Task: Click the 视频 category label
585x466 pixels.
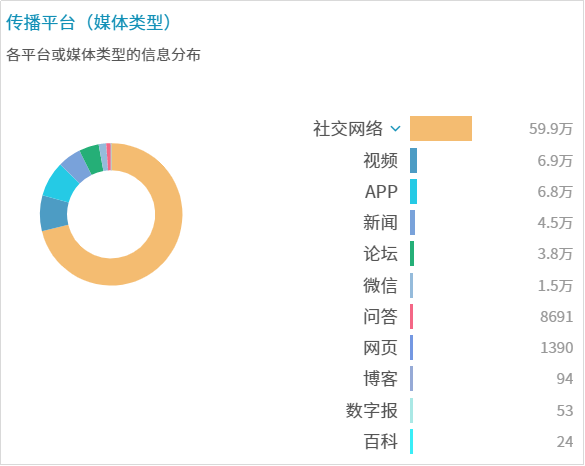Action: tap(380, 160)
